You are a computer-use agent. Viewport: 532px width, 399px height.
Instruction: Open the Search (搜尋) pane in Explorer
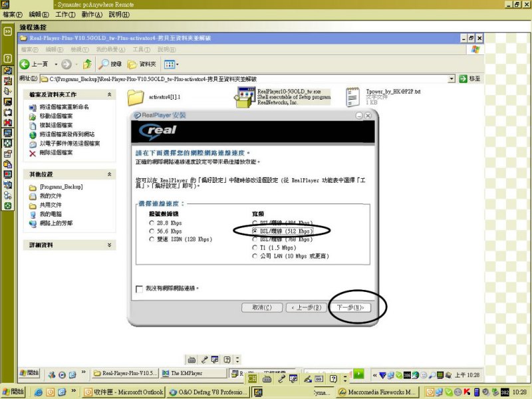[110, 64]
